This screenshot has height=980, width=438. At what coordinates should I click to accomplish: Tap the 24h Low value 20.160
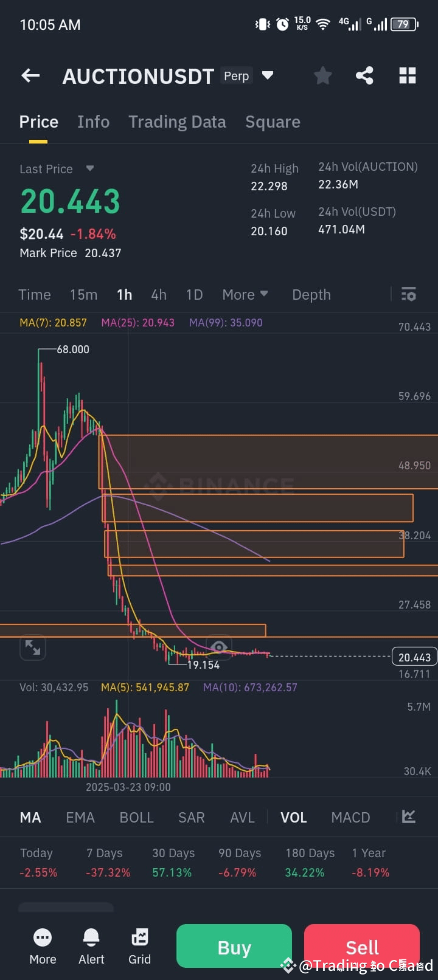269,231
